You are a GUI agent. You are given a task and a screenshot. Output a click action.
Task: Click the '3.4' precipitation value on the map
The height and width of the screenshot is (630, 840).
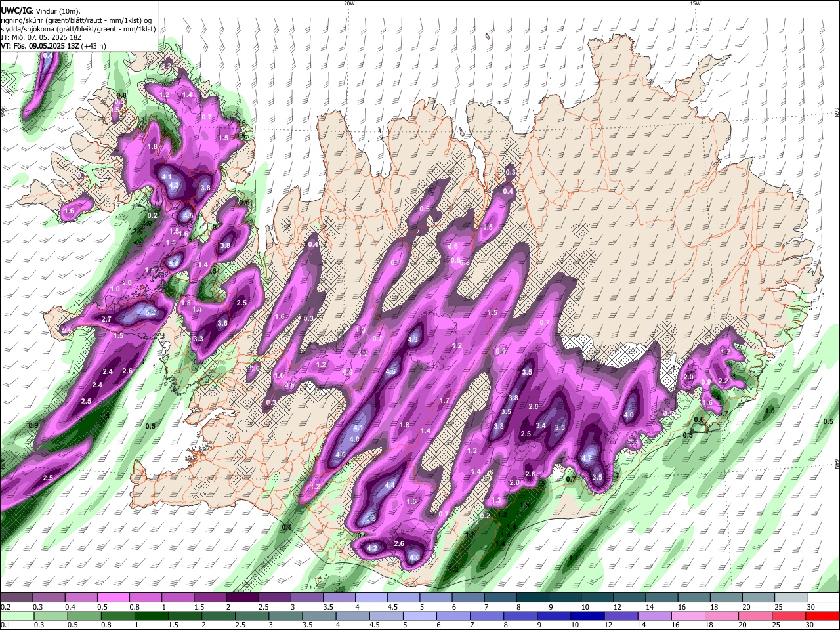coord(541,426)
